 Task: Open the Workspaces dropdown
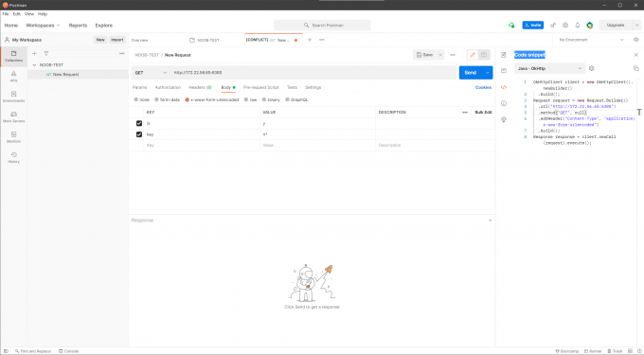tap(43, 25)
